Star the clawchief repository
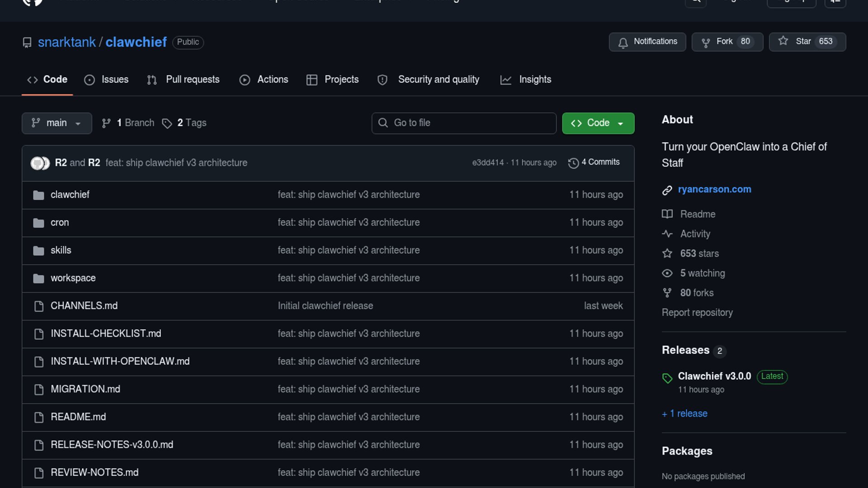 [807, 42]
